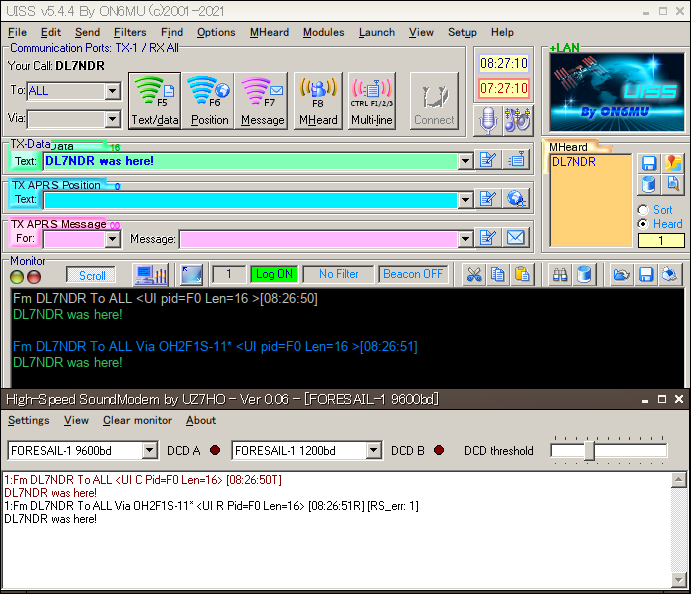Toggle the Beacon OFF button
This screenshot has width=691, height=594.
(x=412, y=274)
